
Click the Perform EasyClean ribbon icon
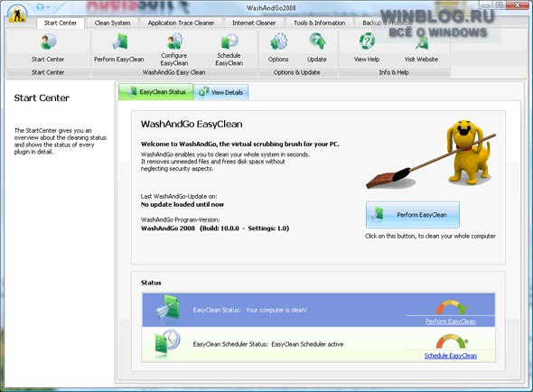tap(119, 42)
